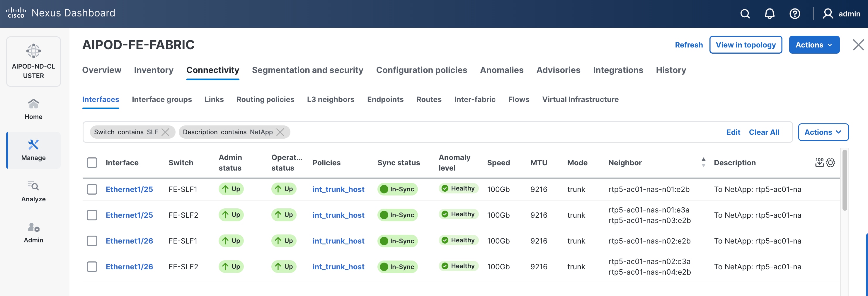Open the help question mark icon
The image size is (868, 296).
coord(794,14)
